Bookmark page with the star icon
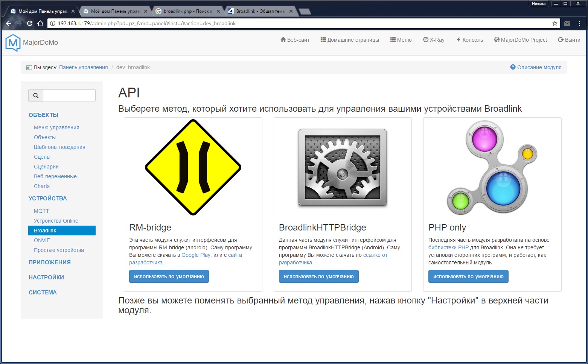Image resolution: width=588 pixels, height=364 pixels. pos(554,23)
